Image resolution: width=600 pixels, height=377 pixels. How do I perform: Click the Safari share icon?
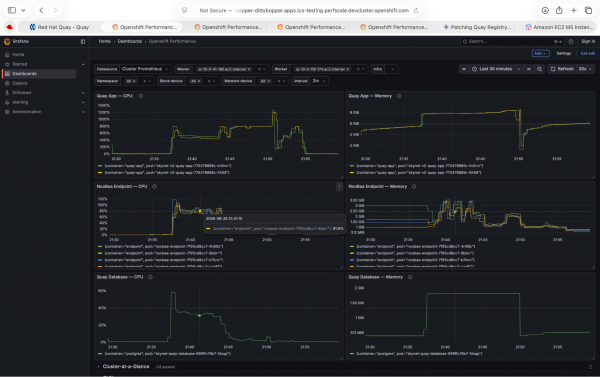pos(559,10)
